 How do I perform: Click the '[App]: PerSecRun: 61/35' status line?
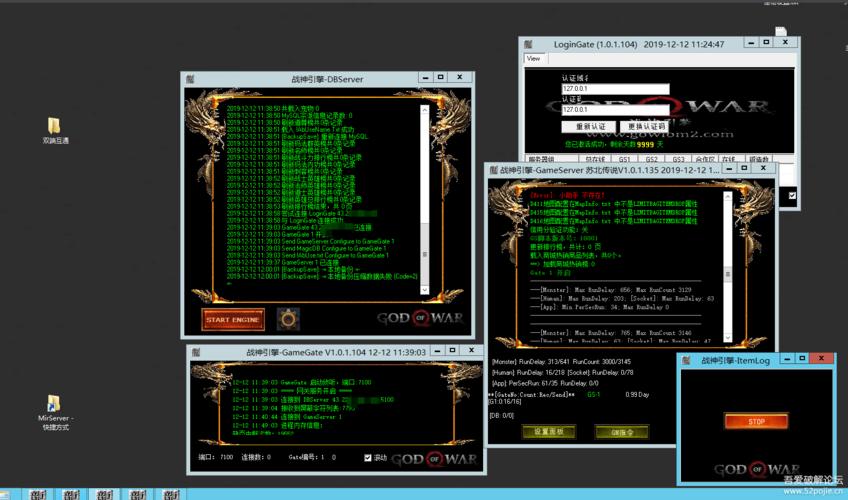[x=545, y=383]
